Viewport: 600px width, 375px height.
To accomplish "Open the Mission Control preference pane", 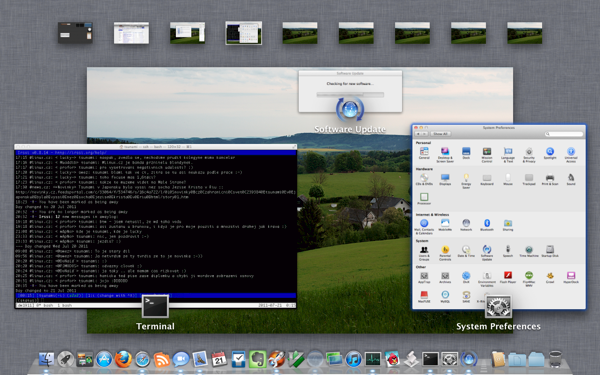I will tap(487, 155).
